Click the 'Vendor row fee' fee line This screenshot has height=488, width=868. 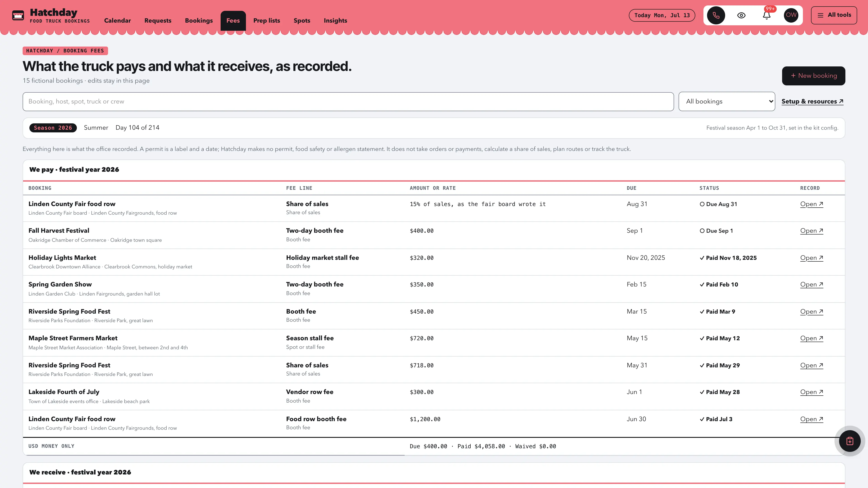click(309, 392)
